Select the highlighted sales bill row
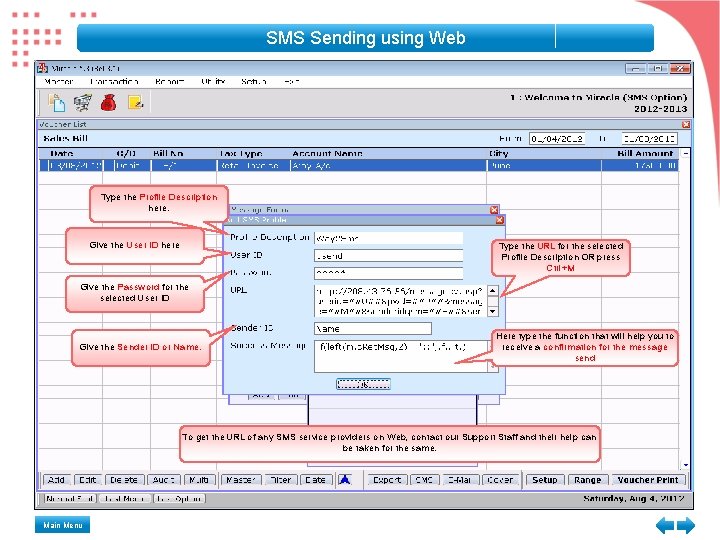Image resolution: width=720 pixels, height=540 pixels. click(x=358, y=165)
